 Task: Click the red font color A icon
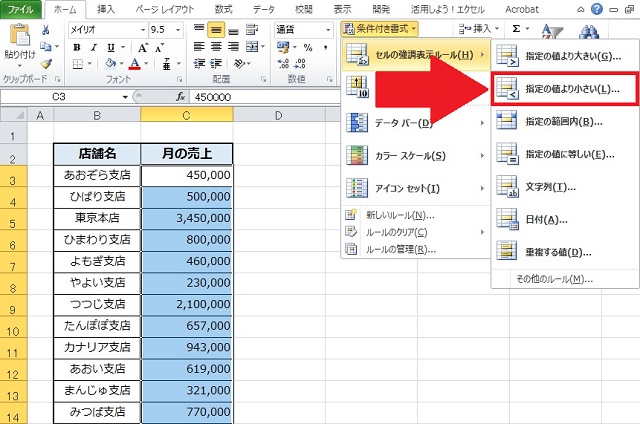pos(135,63)
